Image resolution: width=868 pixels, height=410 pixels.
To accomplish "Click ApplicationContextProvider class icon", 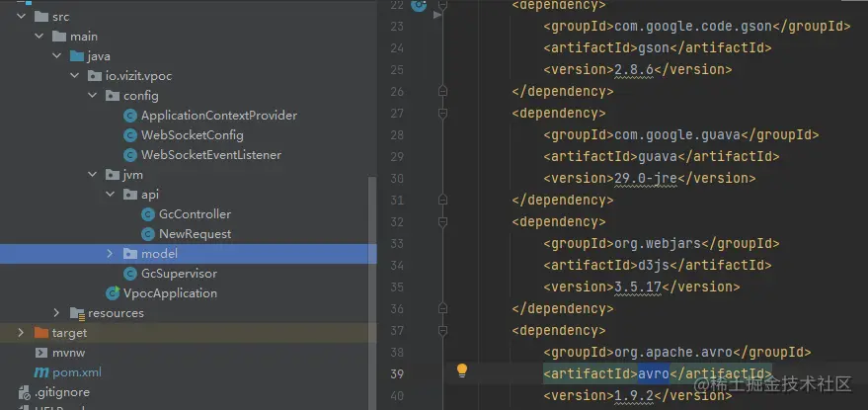I will pos(130,116).
